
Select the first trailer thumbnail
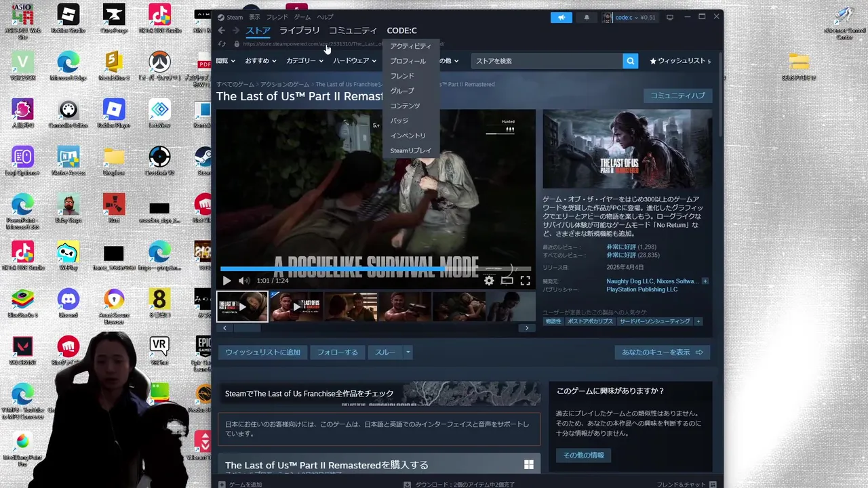(242, 307)
